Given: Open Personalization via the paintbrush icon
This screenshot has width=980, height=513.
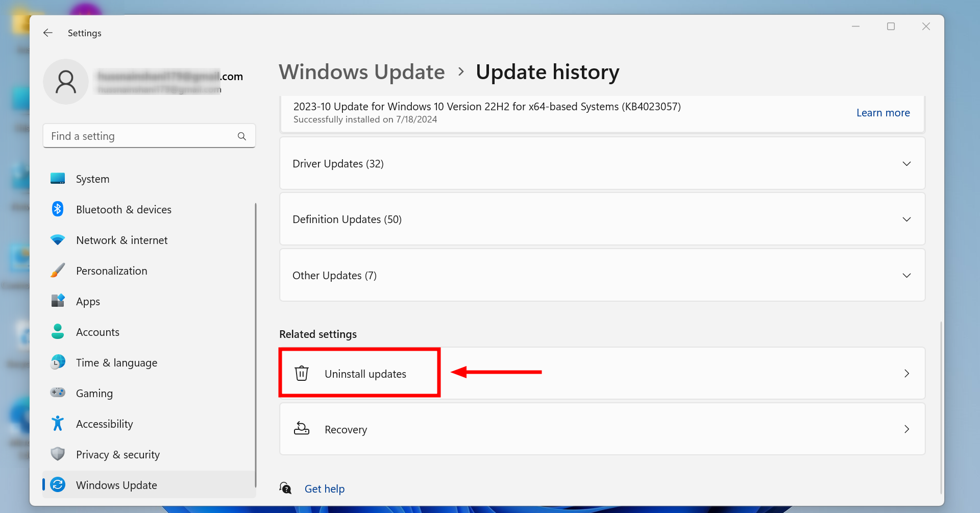Looking at the screenshot, I should click(x=58, y=271).
